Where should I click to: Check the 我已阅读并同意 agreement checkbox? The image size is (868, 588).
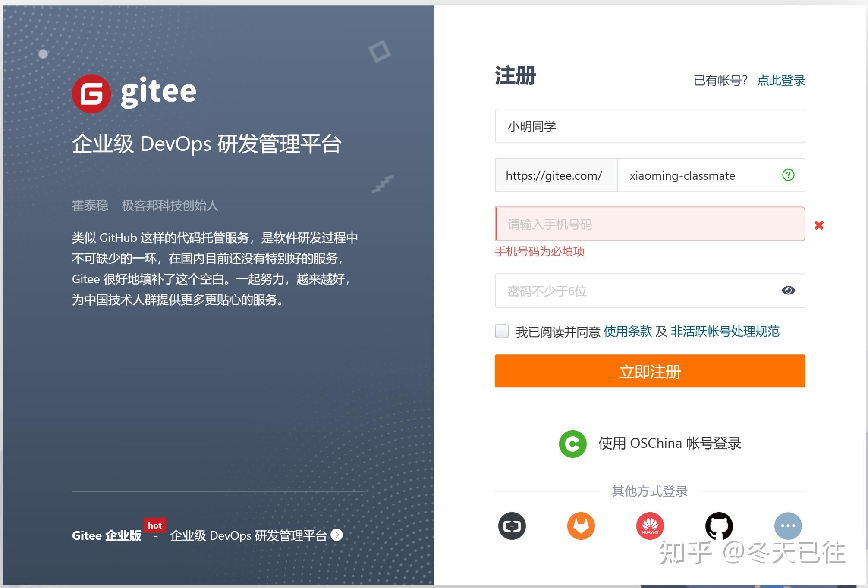(x=501, y=332)
